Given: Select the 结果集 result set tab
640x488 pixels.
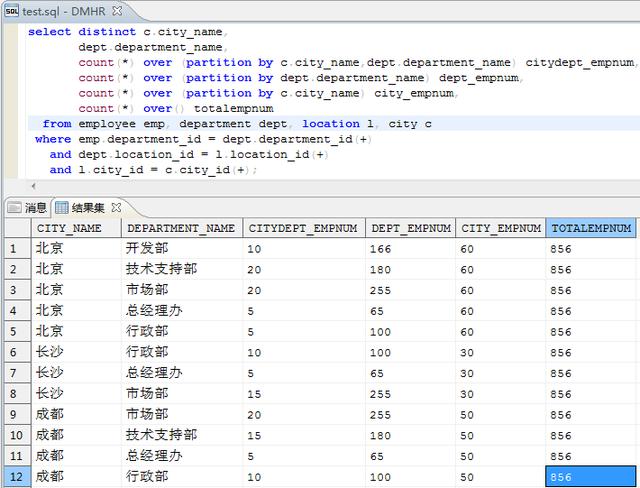Looking at the screenshot, I should (x=88, y=208).
